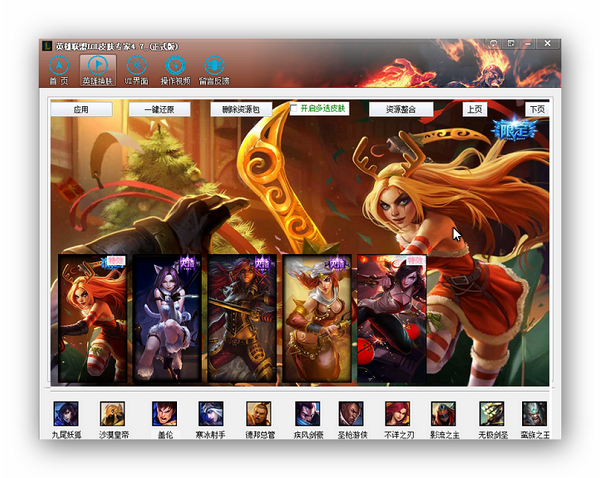Choose the Christmas reindeer Katarina skin thumbnail
This screenshot has width=600, height=478.
pos(93,318)
